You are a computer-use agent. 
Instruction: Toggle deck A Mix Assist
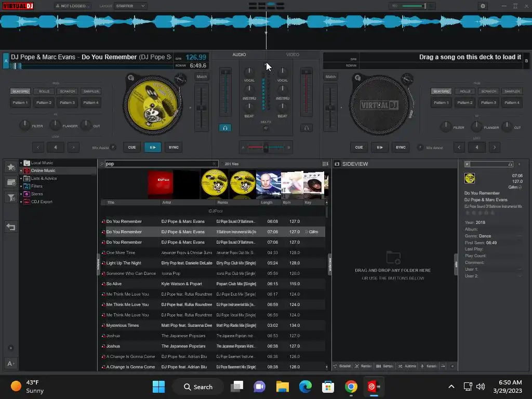pos(113,147)
